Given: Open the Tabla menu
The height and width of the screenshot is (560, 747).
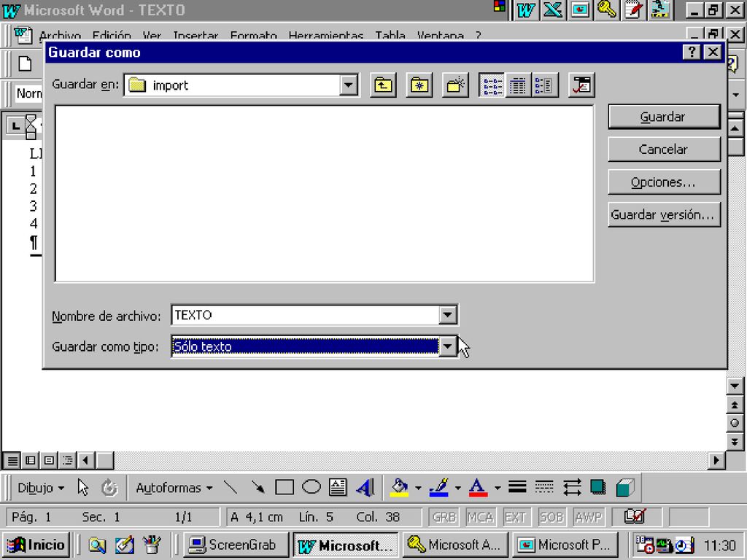Looking at the screenshot, I should coord(390,36).
